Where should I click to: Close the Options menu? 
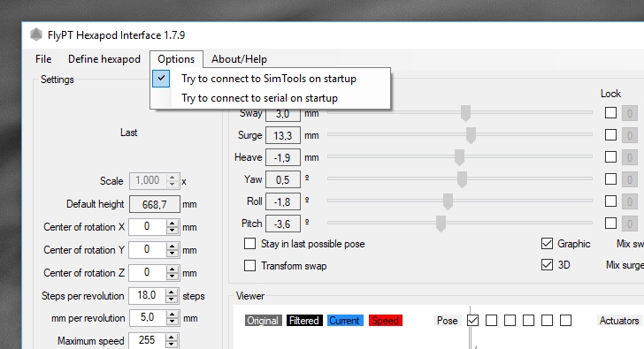[x=176, y=59]
